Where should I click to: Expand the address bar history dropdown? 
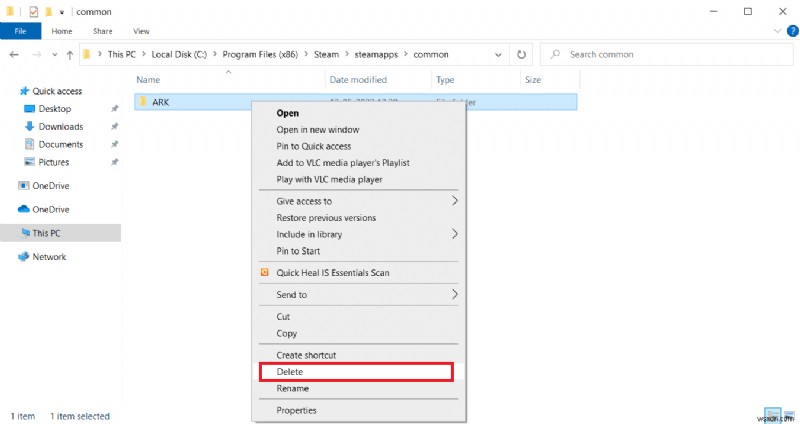pos(498,55)
